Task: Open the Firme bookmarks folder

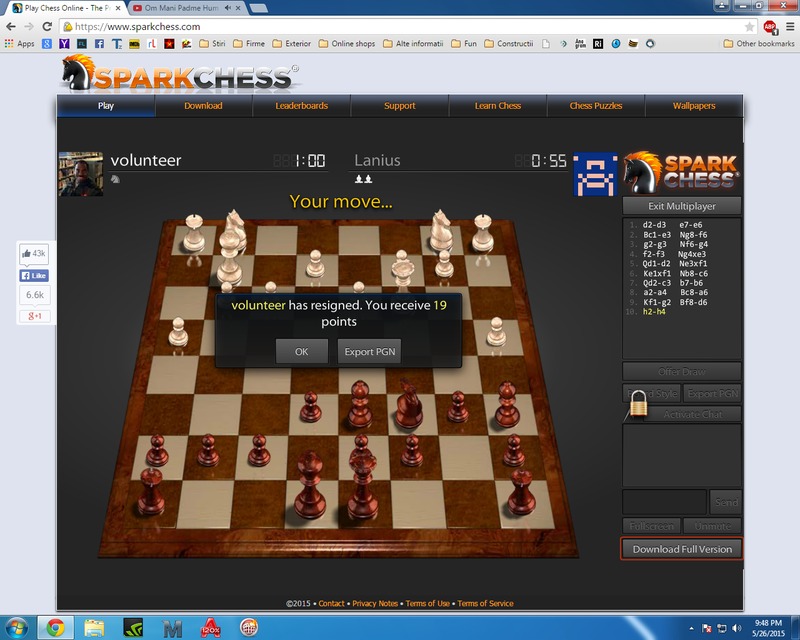Action: coord(249,44)
